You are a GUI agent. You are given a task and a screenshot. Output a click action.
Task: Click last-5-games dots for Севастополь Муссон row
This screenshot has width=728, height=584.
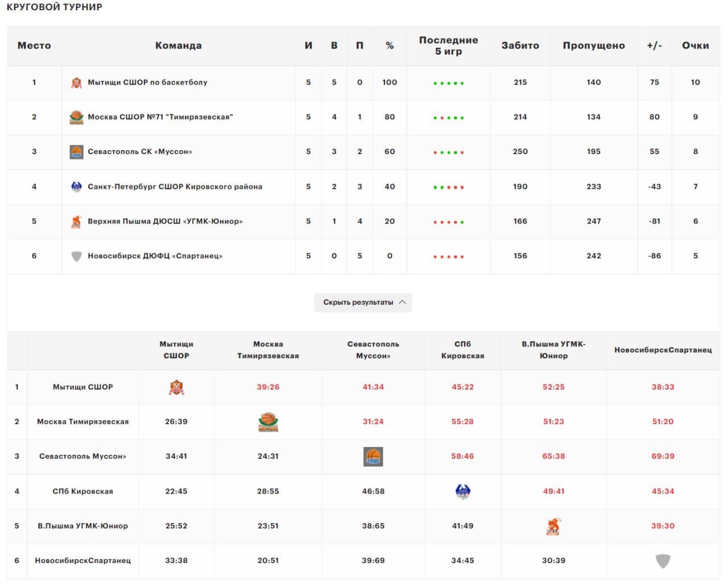(449, 152)
